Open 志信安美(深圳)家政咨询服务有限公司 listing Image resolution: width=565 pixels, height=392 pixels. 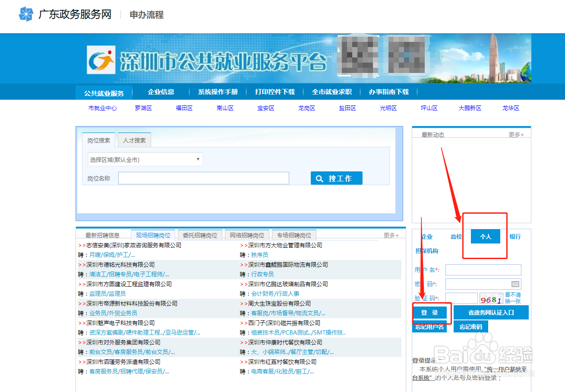pyautogui.click(x=134, y=245)
